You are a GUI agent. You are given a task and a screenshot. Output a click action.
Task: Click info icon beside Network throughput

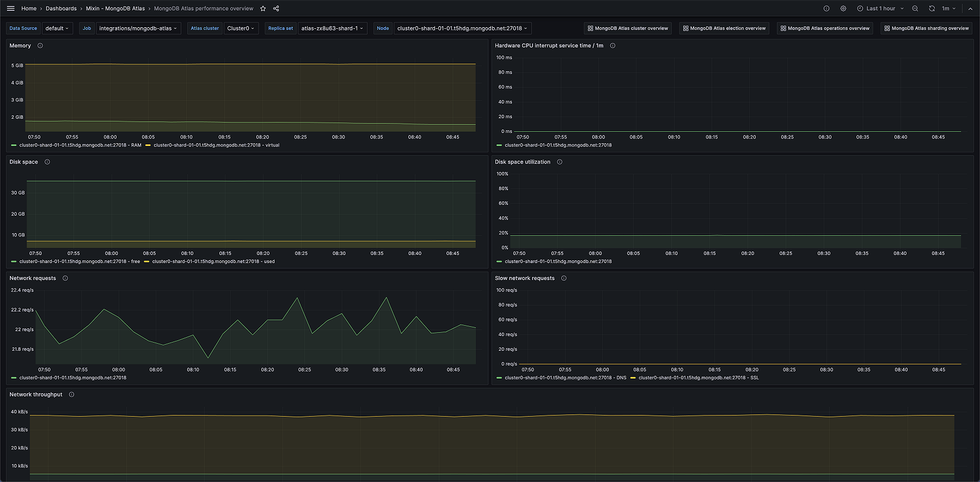71,395
